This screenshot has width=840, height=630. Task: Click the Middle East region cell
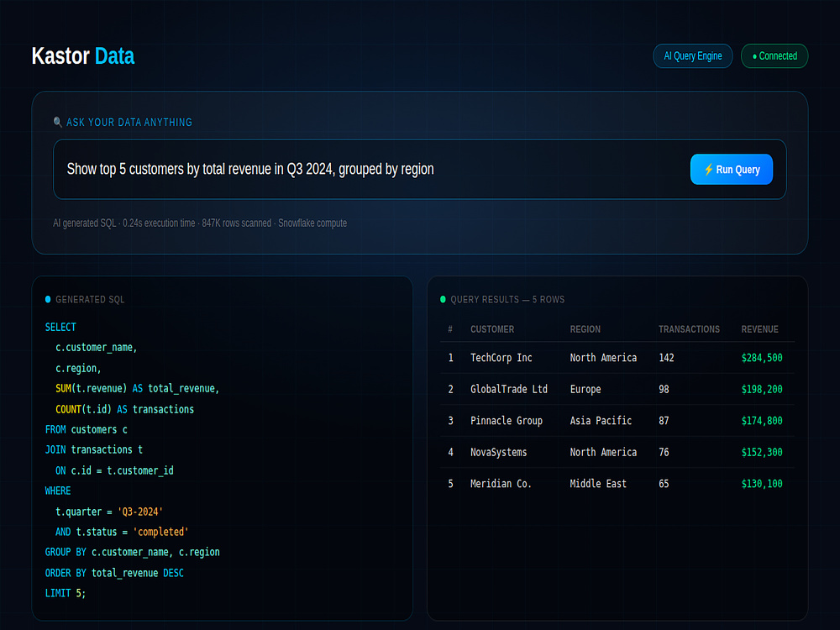coord(598,484)
